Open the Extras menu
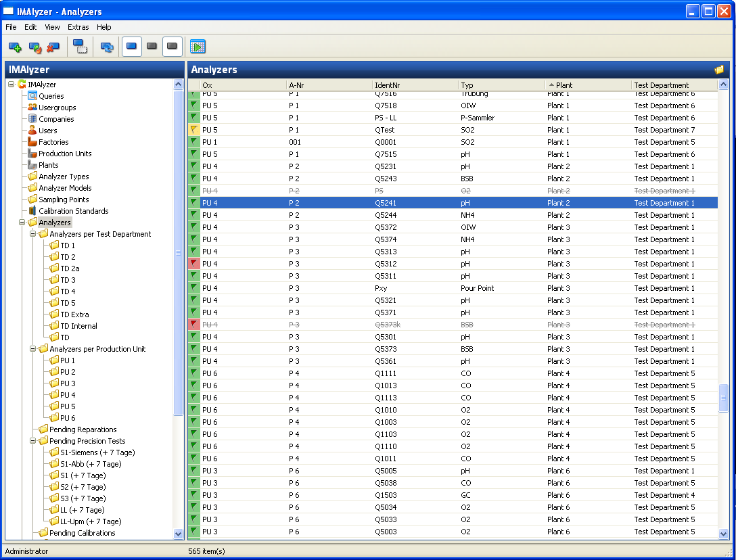 78,27
